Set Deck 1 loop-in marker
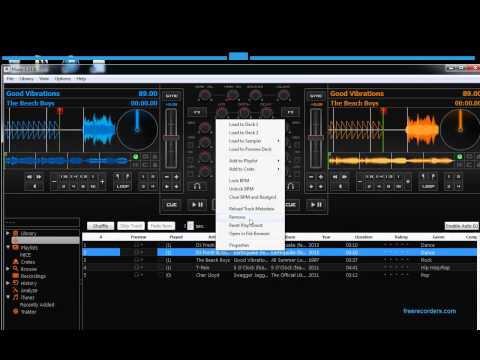480x360 pixels. click(118, 176)
